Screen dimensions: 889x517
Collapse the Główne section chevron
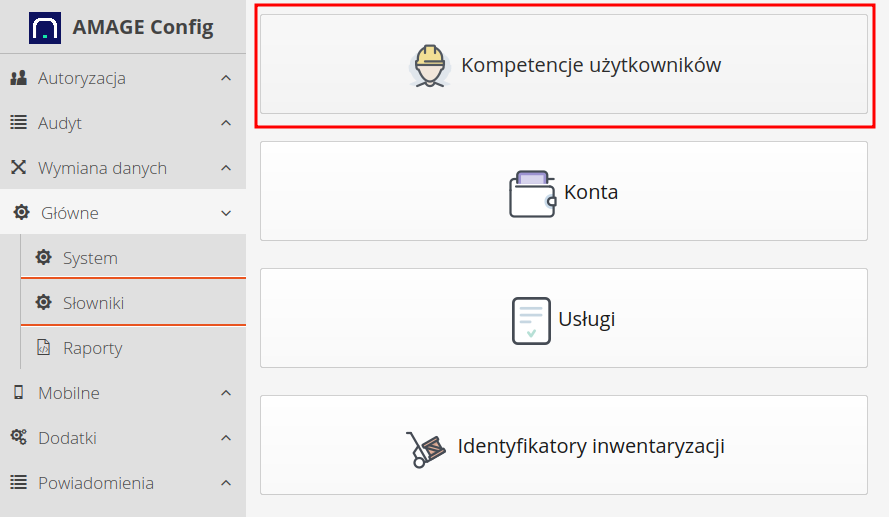pyautogui.click(x=226, y=213)
